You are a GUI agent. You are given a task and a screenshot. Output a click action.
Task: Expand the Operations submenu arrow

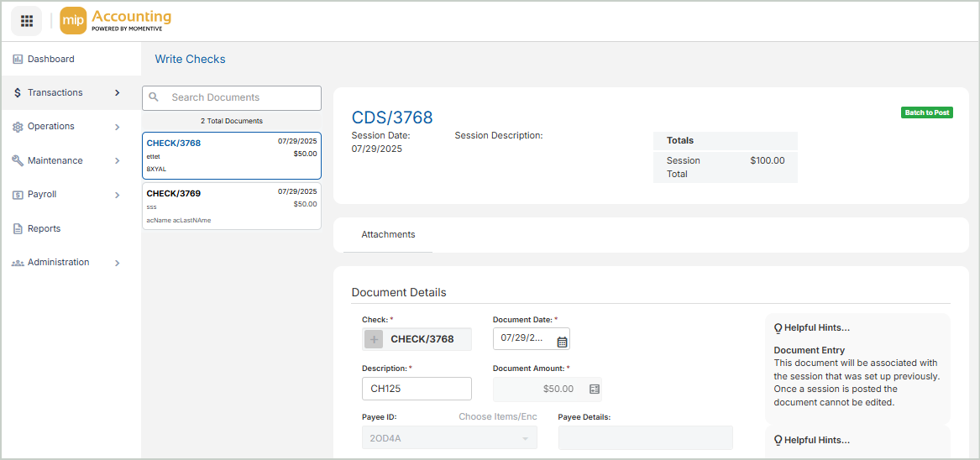click(x=117, y=127)
